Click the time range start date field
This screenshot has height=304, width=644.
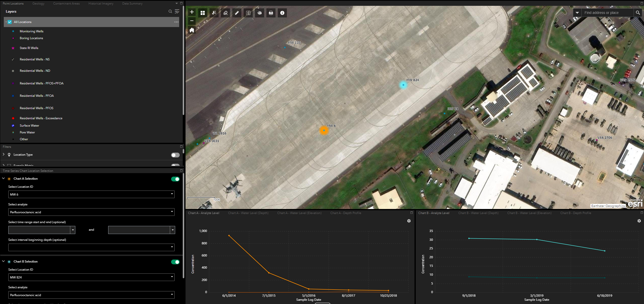coord(39,230)
